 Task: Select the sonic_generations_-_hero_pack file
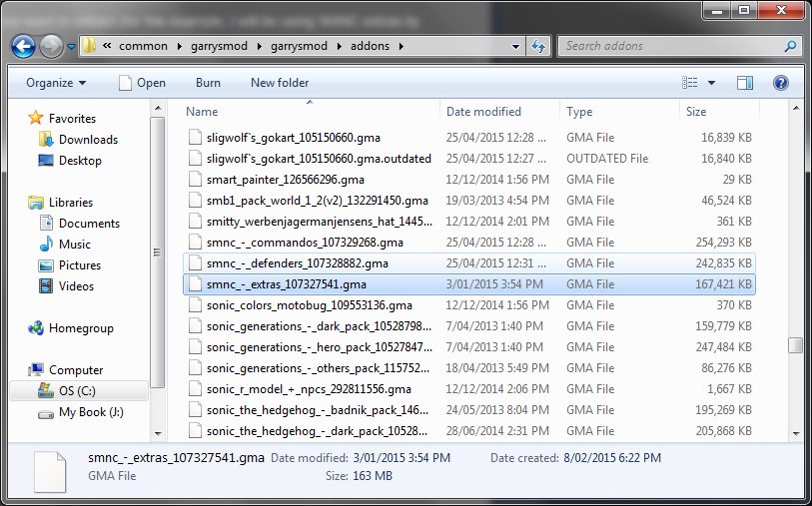click(x=469, y=347)
